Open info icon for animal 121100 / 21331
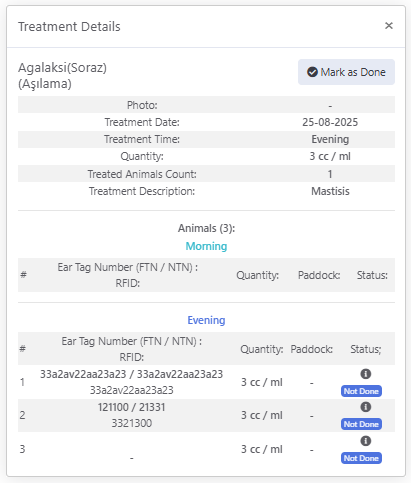The width and height of the screenshot is (411, 483). point(366,407)
